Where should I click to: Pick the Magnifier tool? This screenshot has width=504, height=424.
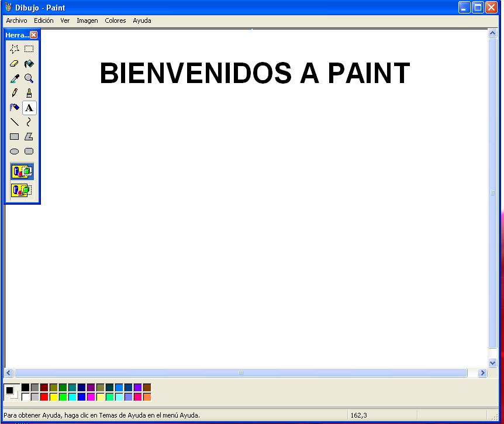pos(29,78)
